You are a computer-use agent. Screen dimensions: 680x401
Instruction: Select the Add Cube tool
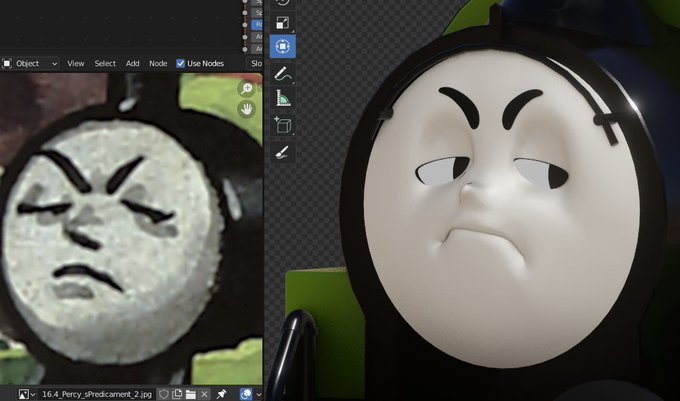[x=283, y=125]
